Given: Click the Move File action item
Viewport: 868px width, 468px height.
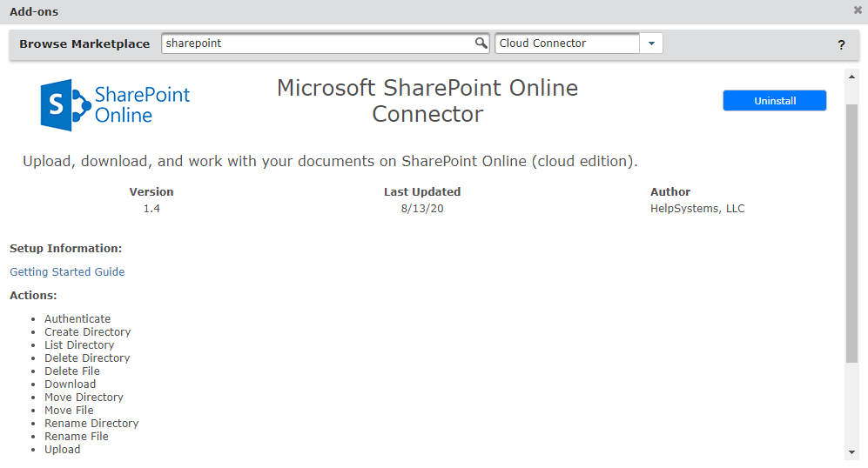Looking at the screenshot, I should tap(69, 410).
